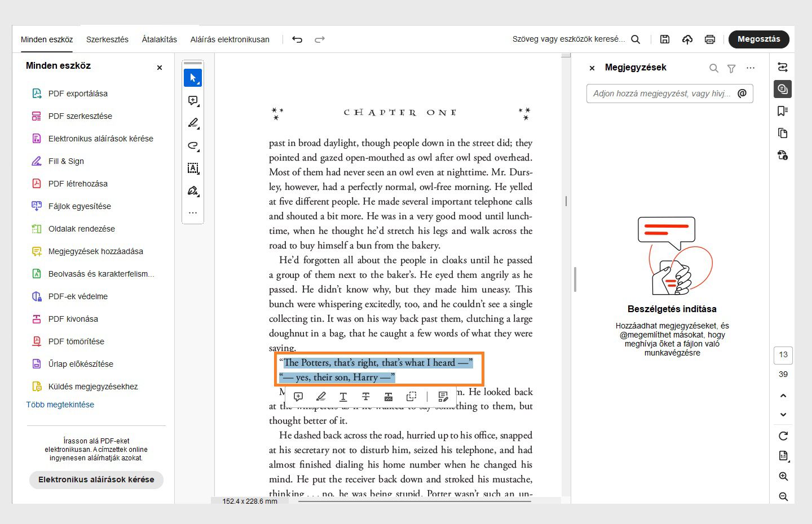
Task: Choose the add comment tool in the quick toolbar
Action: coord(193,101)
